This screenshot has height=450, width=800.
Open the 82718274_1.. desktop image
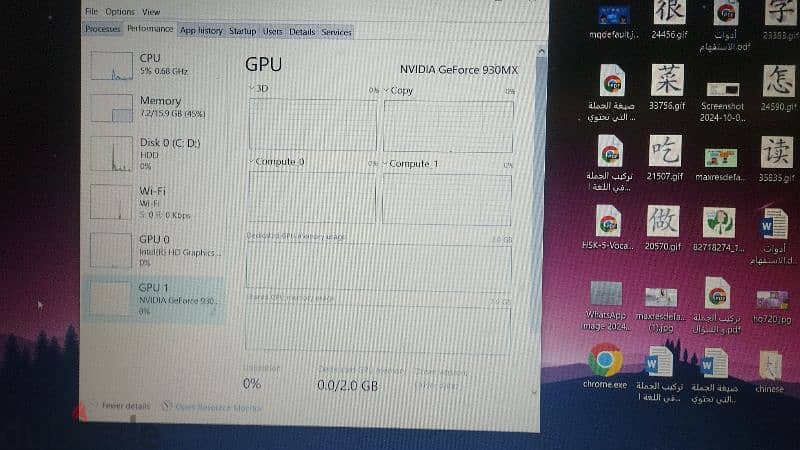pos(718,230)
